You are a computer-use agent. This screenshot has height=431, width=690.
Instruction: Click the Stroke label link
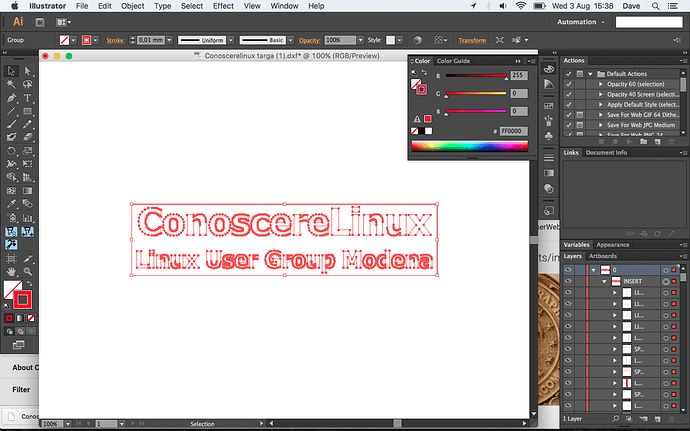115,41
